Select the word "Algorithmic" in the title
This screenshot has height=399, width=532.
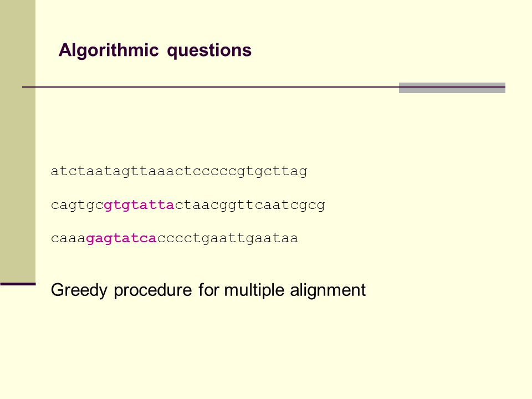tap(109, 50)
